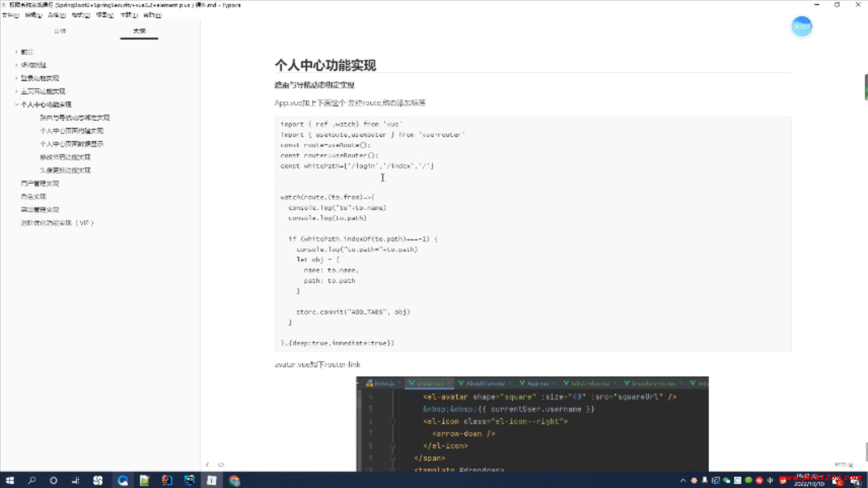The height and width of the screenshot is (488, 868).
Task: Click the code line store.commit("ADD_TABS", obj)
Action: tap(353, 312)
